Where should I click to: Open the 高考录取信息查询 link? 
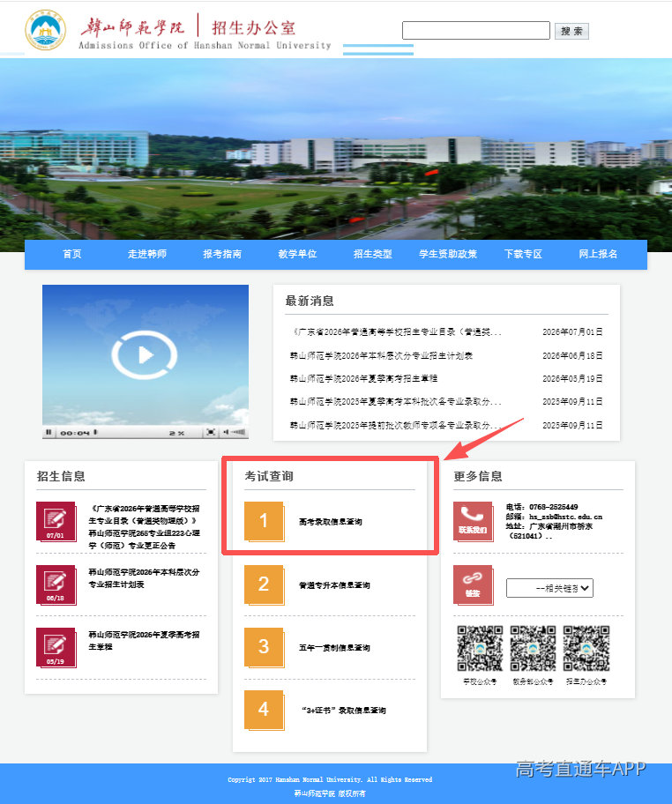331,522
